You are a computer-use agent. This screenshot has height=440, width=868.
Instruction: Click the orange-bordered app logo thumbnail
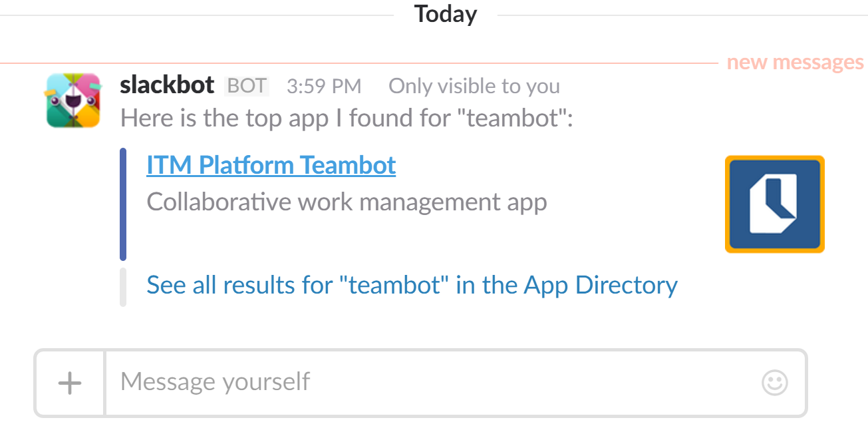[x=774, y=204]
